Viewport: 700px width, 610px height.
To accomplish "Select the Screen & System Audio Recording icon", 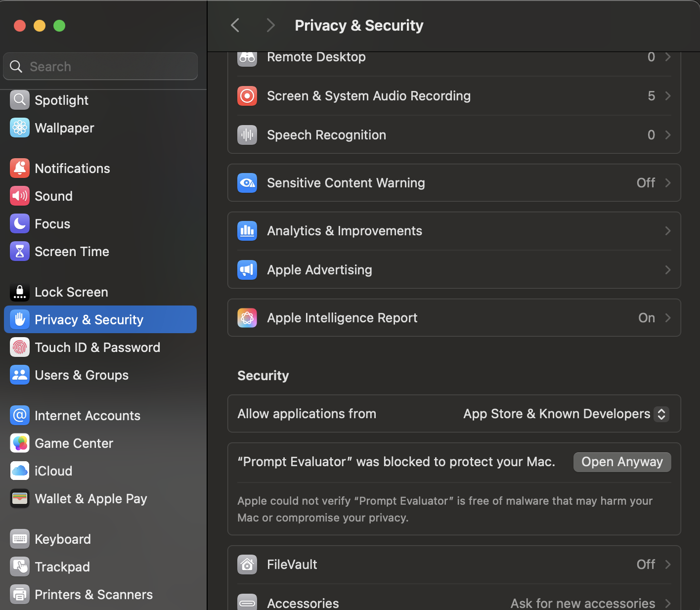I will click(x=247, y=96).
